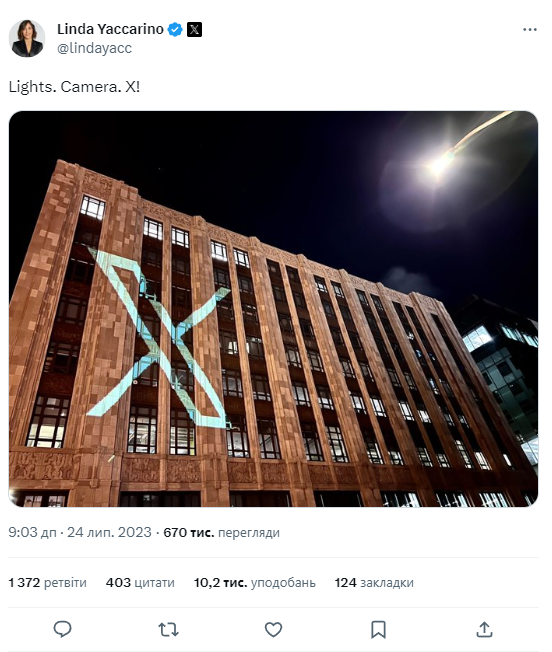Click the tweet text Lights. Camera. X!
552x652 pixels.
click(x=74, y=87)
